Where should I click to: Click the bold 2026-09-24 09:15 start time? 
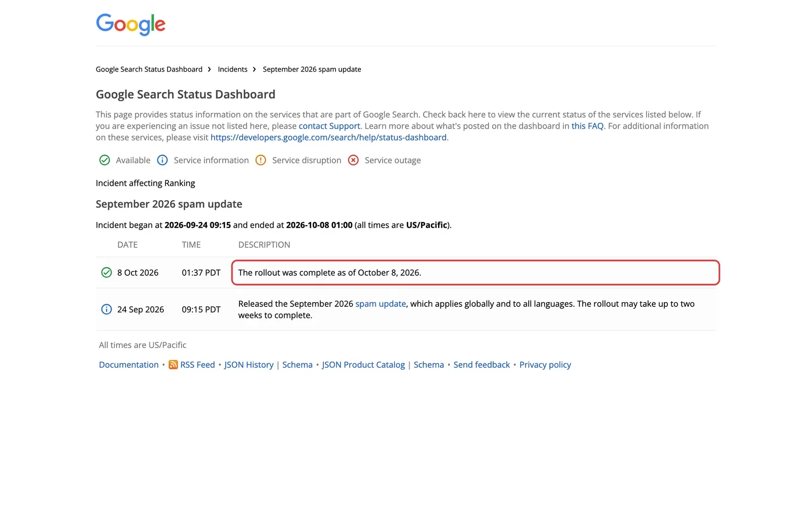pyautogui.click(x=198, y=225)
